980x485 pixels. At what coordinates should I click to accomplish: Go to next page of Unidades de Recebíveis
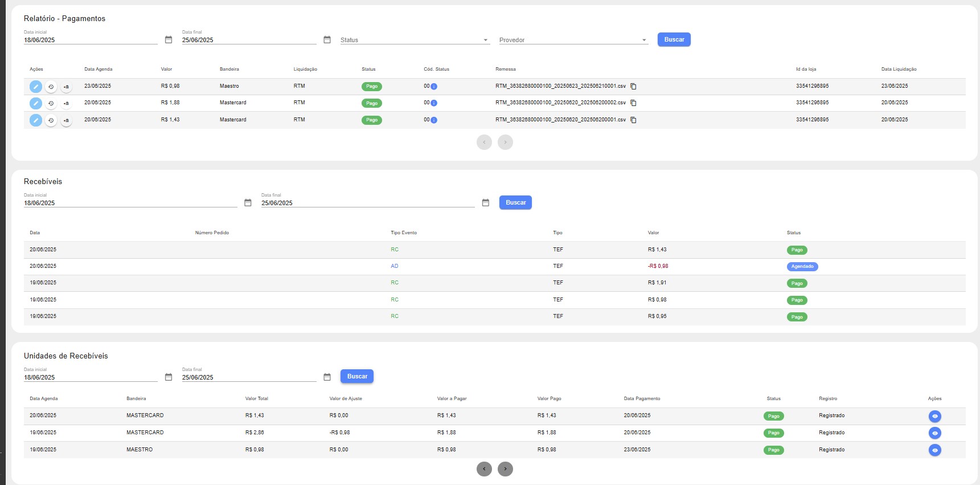(505, 469)
